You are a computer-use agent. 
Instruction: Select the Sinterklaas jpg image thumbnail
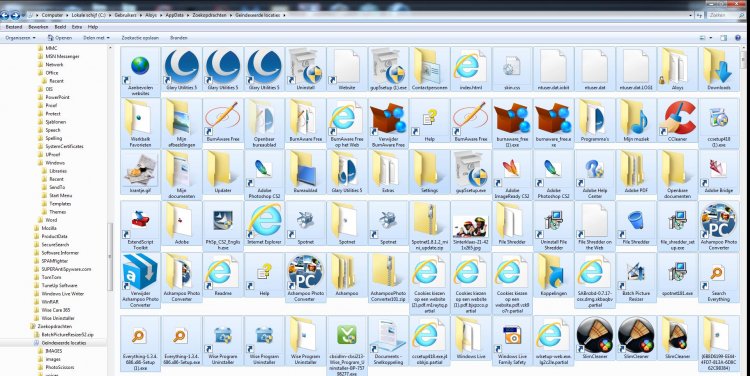point(471,225)
